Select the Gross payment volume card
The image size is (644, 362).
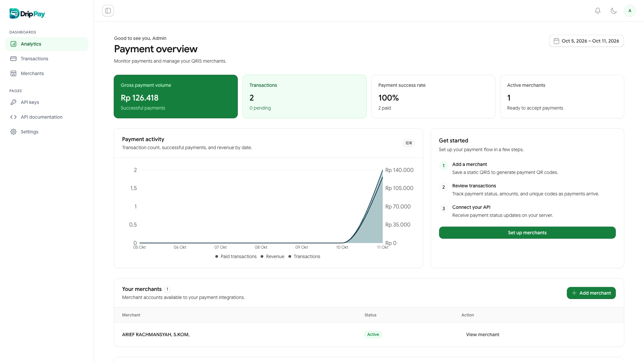[176, 97]
